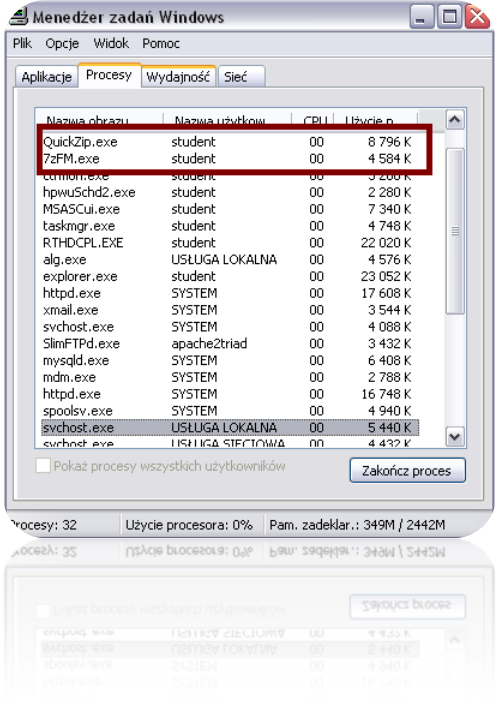Image resolution: width=498 pixels, height=701 pixels.
Task: Sort by the CPU column header
Action: click(x=312, y=119)
